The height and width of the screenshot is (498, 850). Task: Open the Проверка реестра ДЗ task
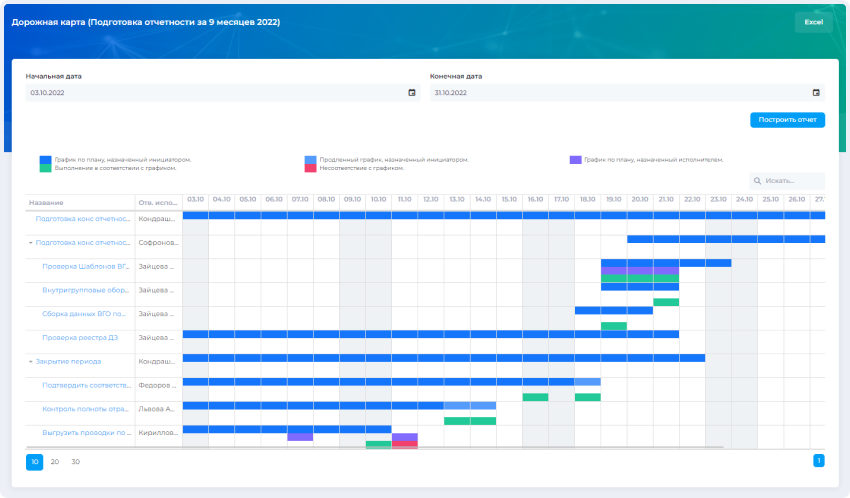click(x=81, y=337)
